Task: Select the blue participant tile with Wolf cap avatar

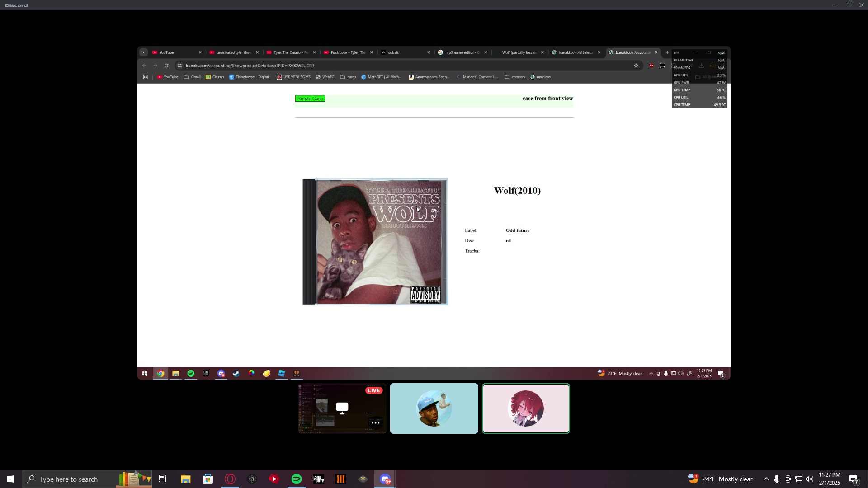Action: coord(434,408)
